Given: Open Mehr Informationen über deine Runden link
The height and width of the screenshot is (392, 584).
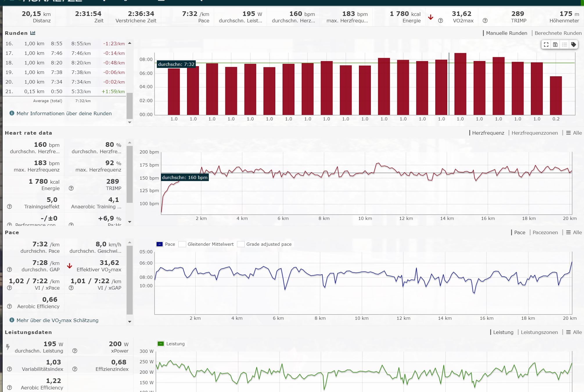Looking at the screenshot, I should (x=64, y=113).
